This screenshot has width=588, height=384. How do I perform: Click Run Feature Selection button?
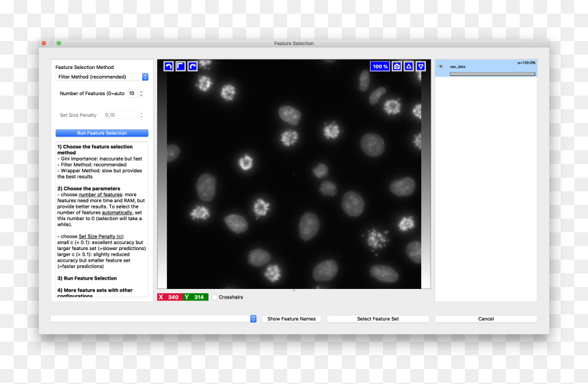[x=102, y=133]
